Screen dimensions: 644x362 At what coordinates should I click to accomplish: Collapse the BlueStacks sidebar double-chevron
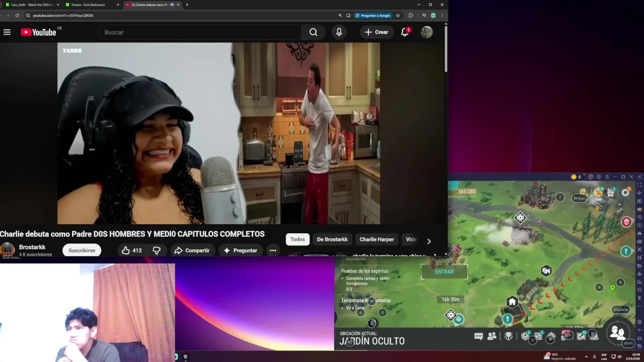639,177
